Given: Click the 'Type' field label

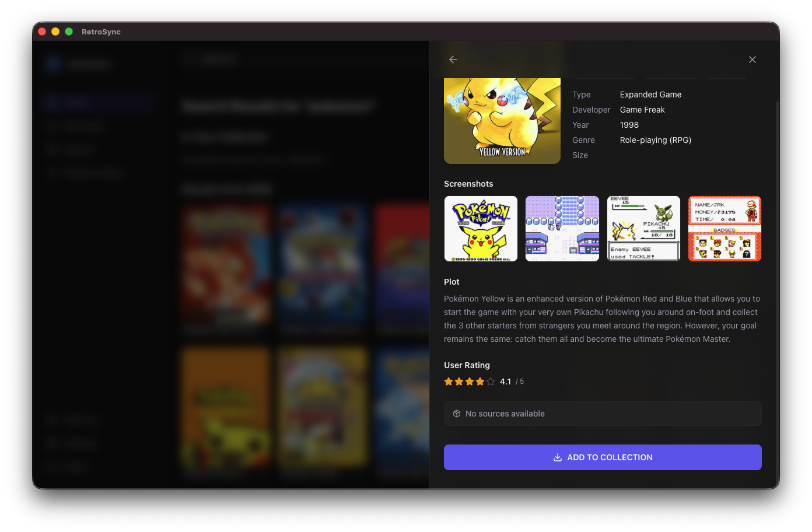Looking at the screenshot, I should tap(582, 94).
